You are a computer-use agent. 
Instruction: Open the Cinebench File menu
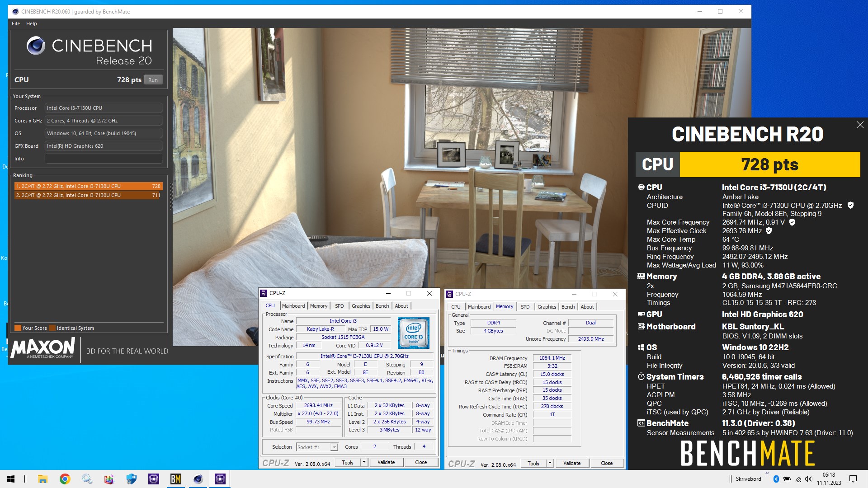point(16,23)
